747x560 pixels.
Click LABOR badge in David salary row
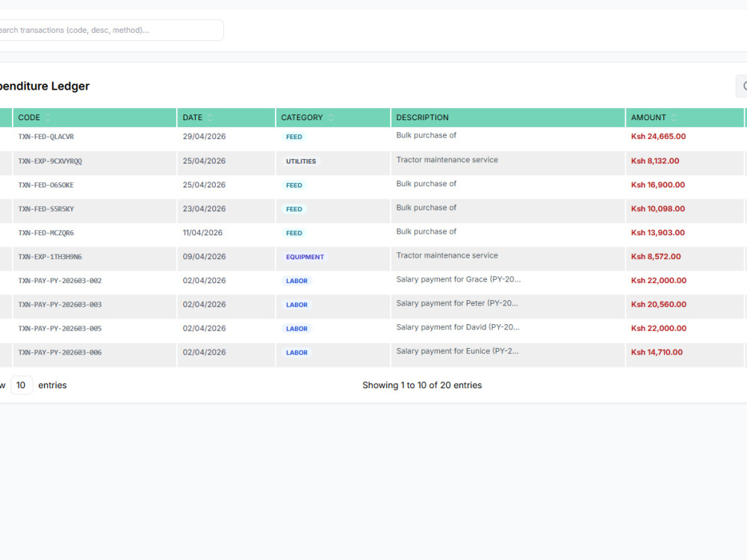click(x=297, y=329)
